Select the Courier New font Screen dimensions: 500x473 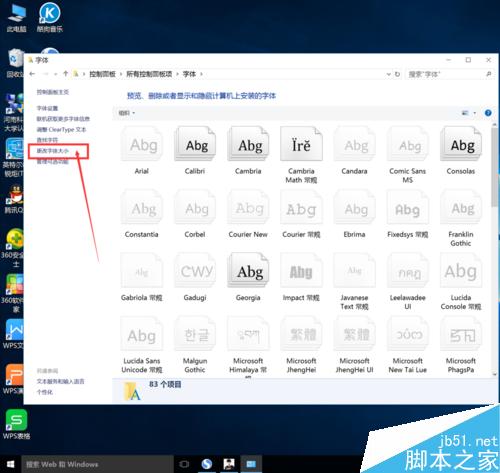[248, 214]
